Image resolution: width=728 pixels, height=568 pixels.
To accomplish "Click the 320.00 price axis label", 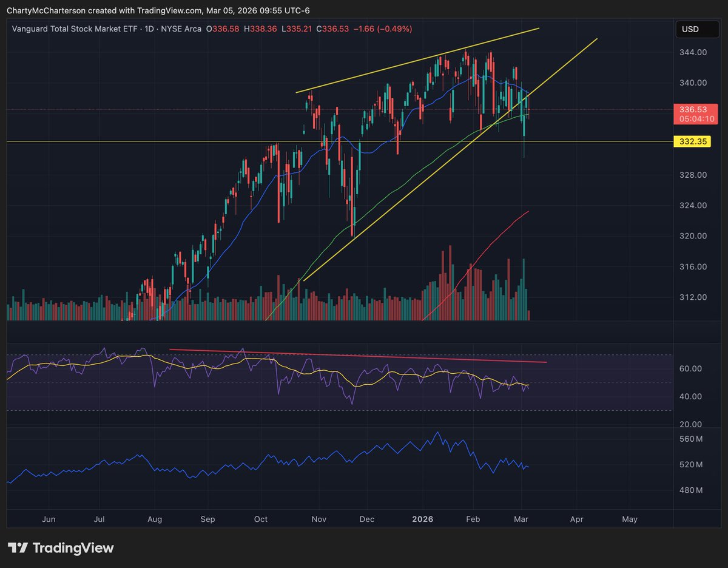I will (693, 237).
